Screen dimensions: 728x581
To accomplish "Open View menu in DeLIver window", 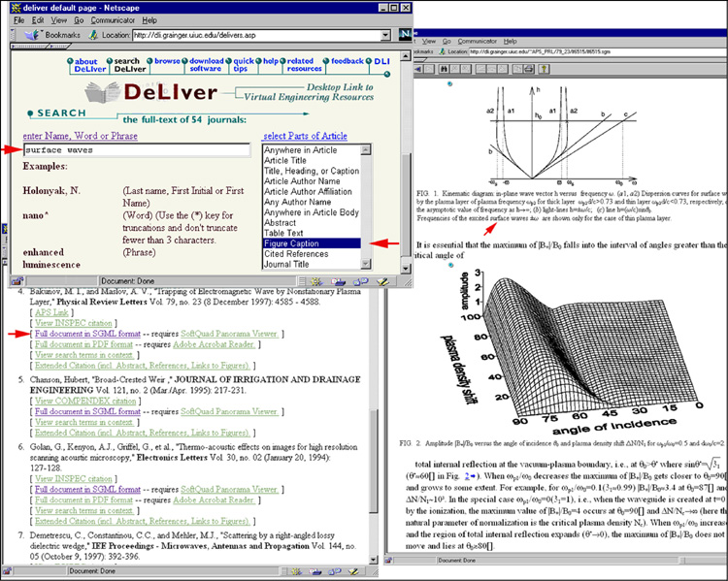I will (59, 20).
